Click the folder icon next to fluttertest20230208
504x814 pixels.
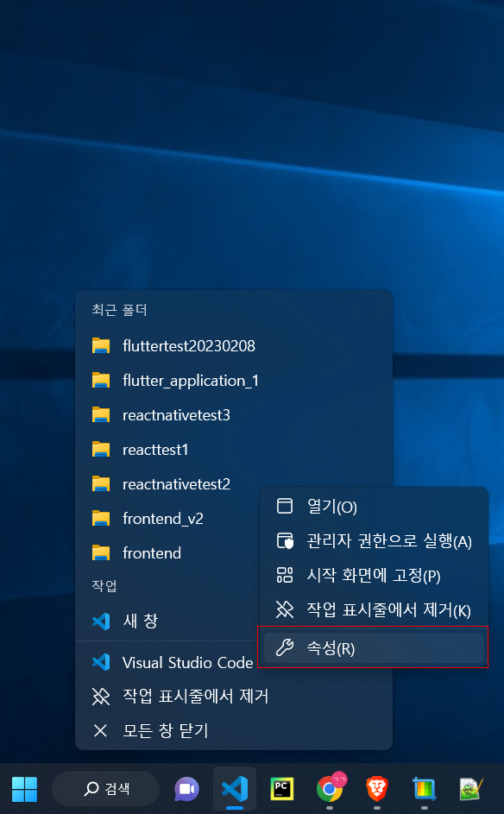(101, 346)
